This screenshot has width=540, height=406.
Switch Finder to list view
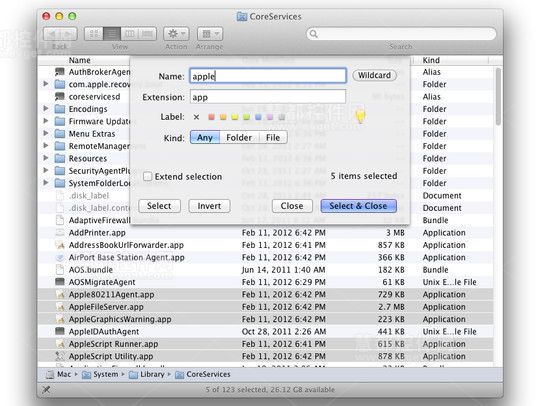pyautogui.click(x=112, y=34)
